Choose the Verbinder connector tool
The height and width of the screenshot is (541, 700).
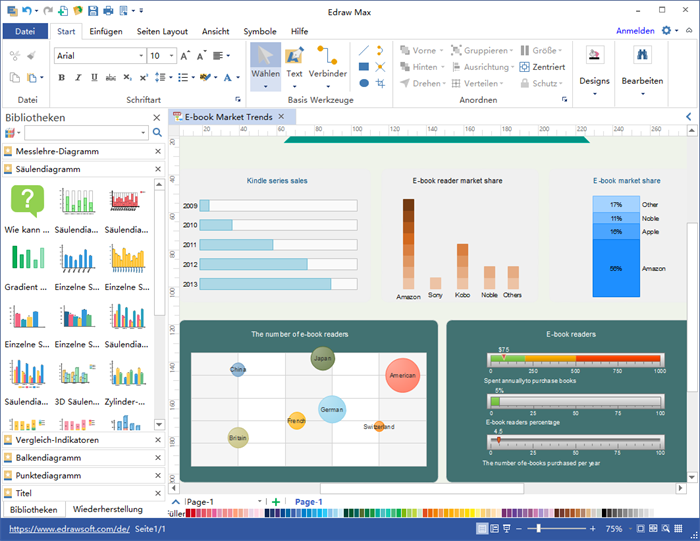[328, 67]
